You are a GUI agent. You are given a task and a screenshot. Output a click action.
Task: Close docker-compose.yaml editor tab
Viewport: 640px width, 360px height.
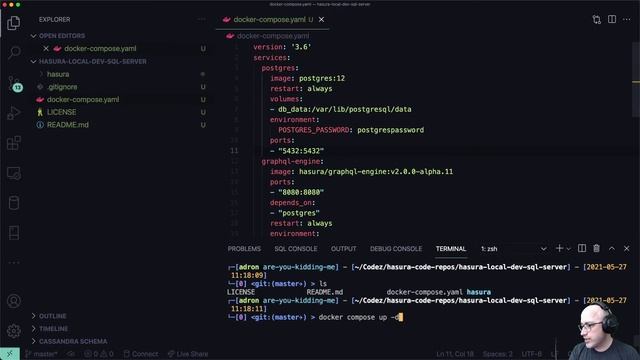pos(322,19)
